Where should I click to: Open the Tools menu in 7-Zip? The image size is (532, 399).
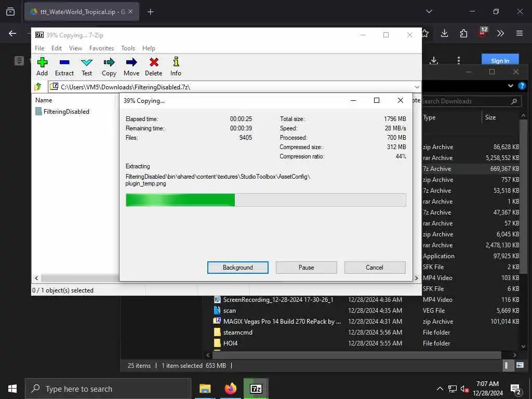(x=128, y=48)
